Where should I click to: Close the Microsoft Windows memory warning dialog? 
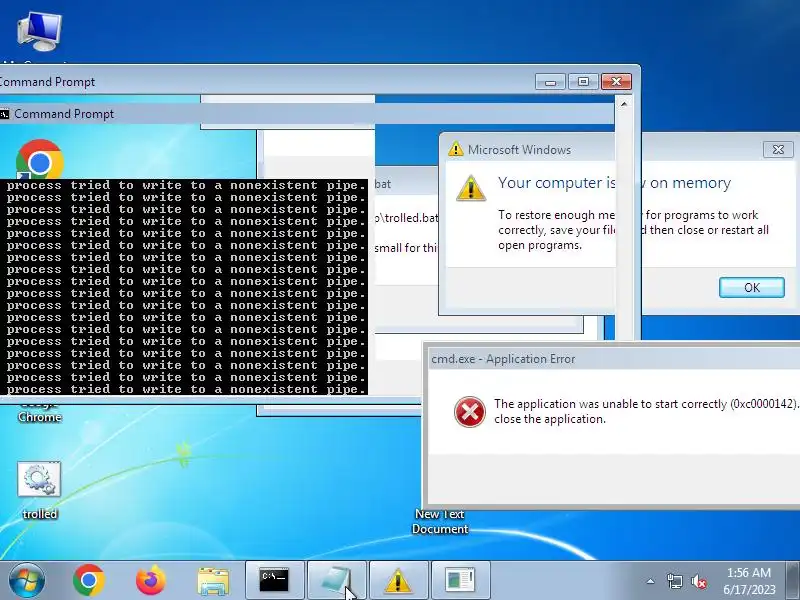[x=778, y=149]
